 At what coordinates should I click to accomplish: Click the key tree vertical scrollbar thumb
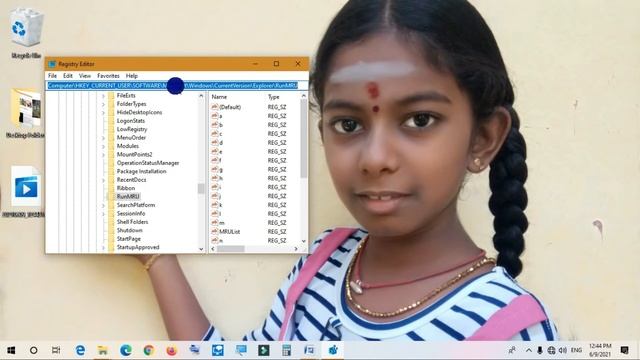[201, 189]
